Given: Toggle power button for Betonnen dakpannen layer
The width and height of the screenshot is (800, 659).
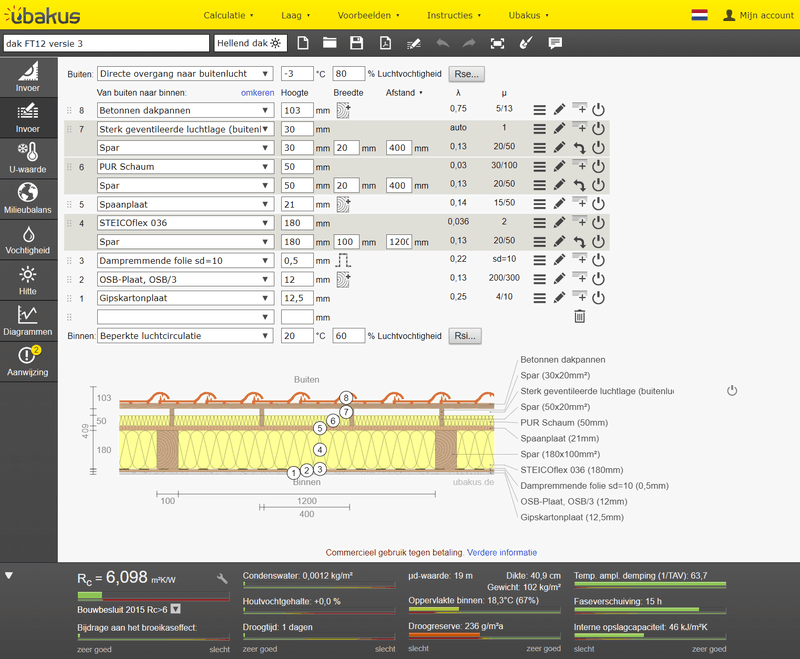Looking at the screenshot, I should (x=599, y=109).
